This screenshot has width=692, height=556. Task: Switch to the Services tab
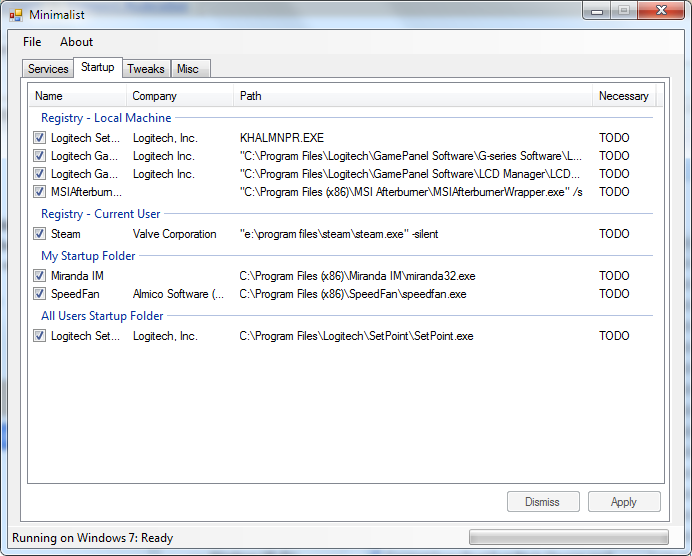(x=48, y=69)
